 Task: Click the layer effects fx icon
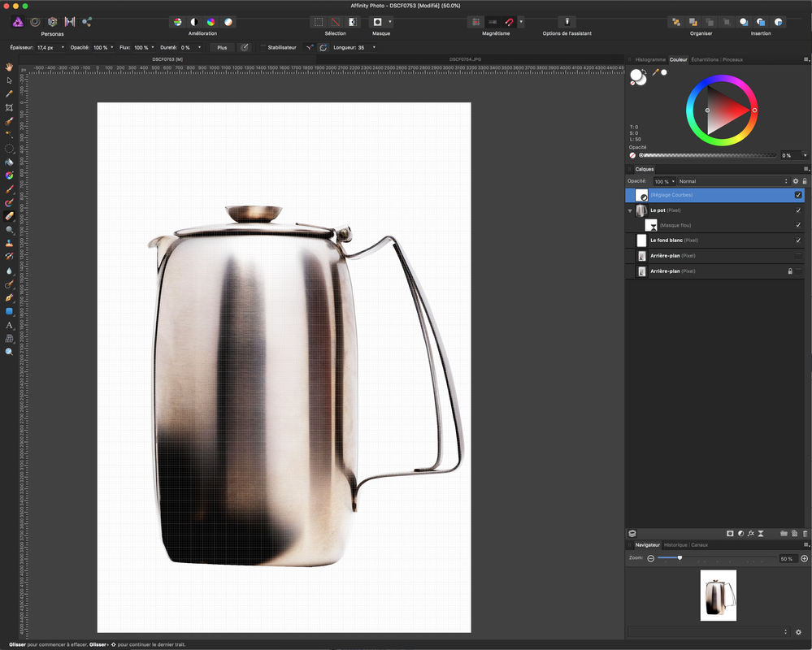point(751,533)
